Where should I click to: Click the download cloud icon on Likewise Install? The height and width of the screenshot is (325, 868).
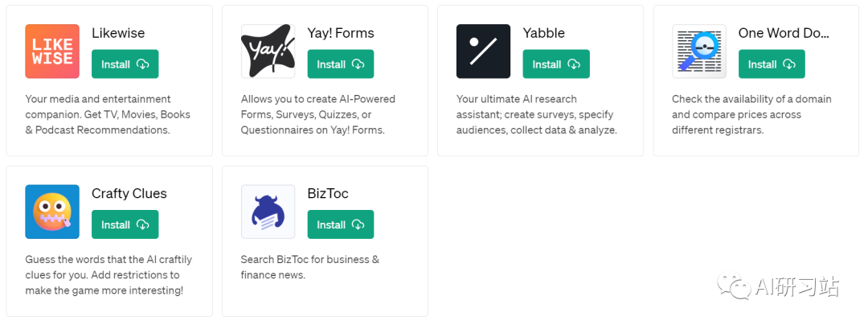pyautogui.click(x=143, y=64)
